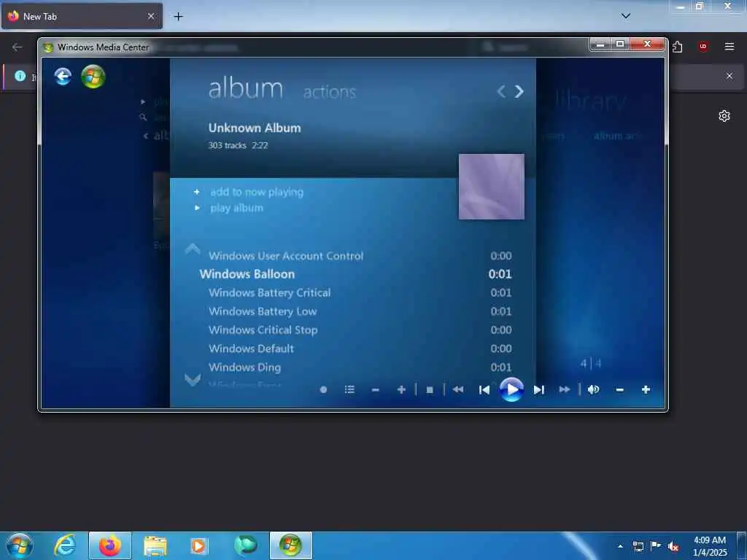Choose add to now playing
The height and width of the screenshot is (560, 747).
[x=257, y=192]
